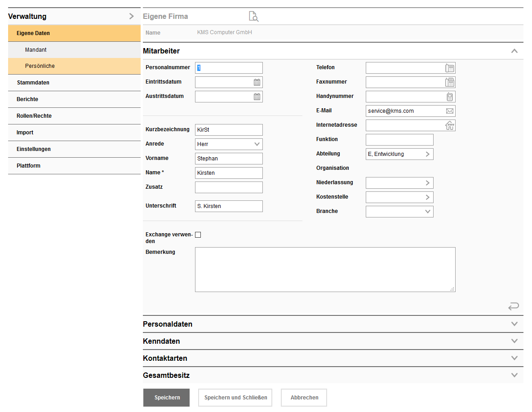
Task: Click the house icon in Internetadresse field
Action: tap(449, 125)
